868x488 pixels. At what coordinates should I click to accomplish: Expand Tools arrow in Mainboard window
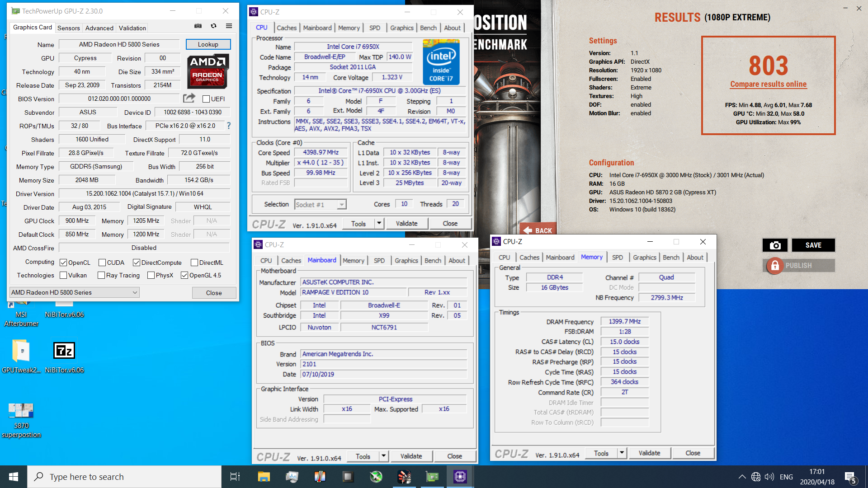coord(383,456)
